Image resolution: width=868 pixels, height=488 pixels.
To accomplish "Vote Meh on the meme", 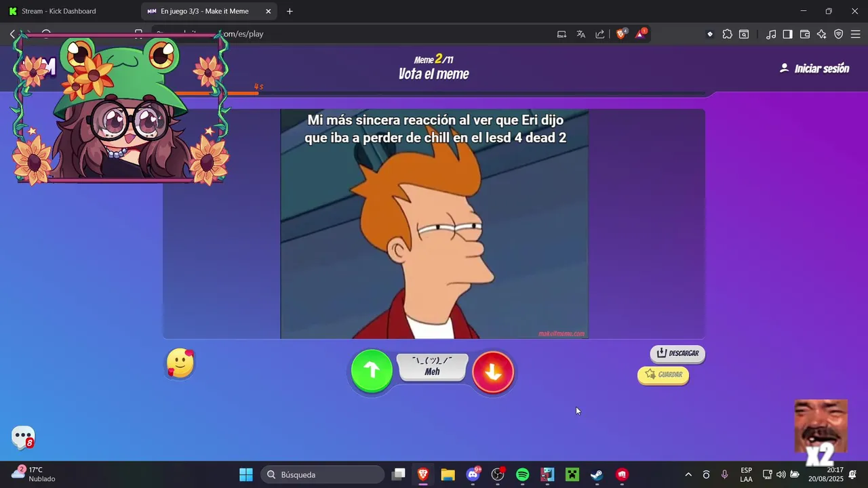I will click(x=432, y=367).
